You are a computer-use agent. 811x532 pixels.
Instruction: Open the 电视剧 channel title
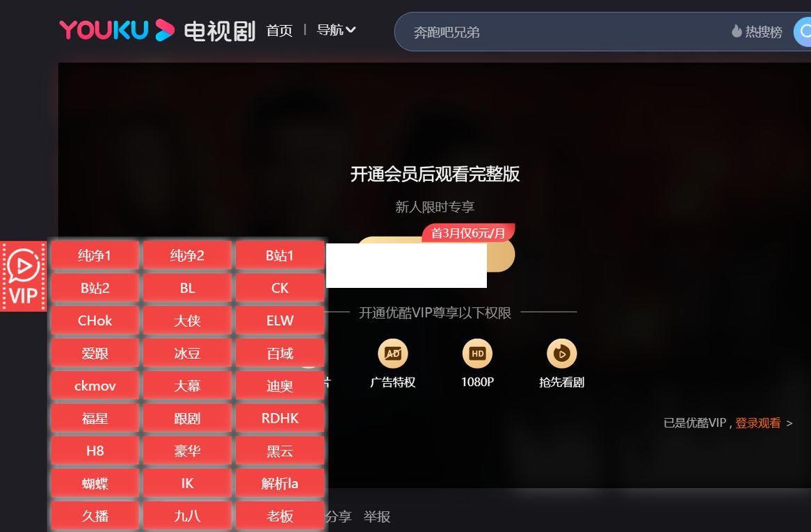pos(220,31)
